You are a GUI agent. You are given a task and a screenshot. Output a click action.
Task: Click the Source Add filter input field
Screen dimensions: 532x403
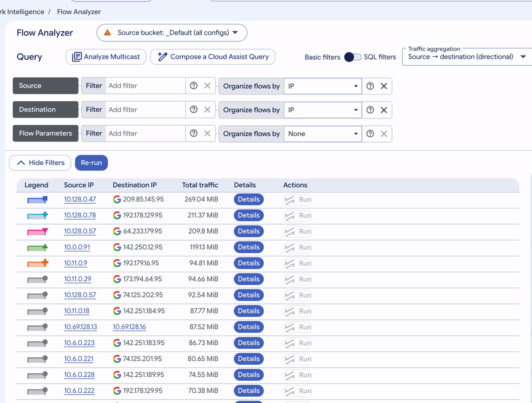click(146, 86)
